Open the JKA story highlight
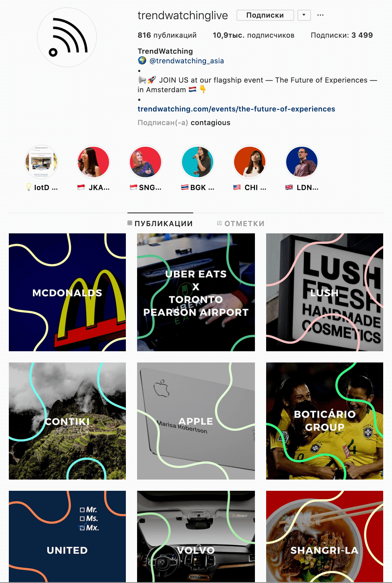 (x=93, y=162)
